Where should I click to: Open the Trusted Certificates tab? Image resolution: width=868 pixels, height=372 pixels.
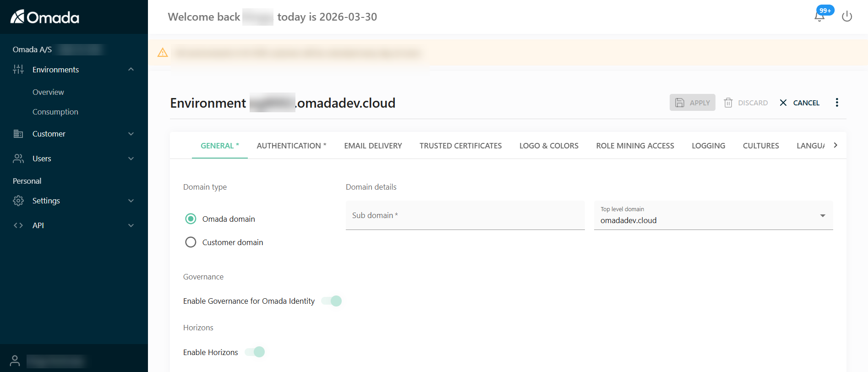tap(461, 146)
